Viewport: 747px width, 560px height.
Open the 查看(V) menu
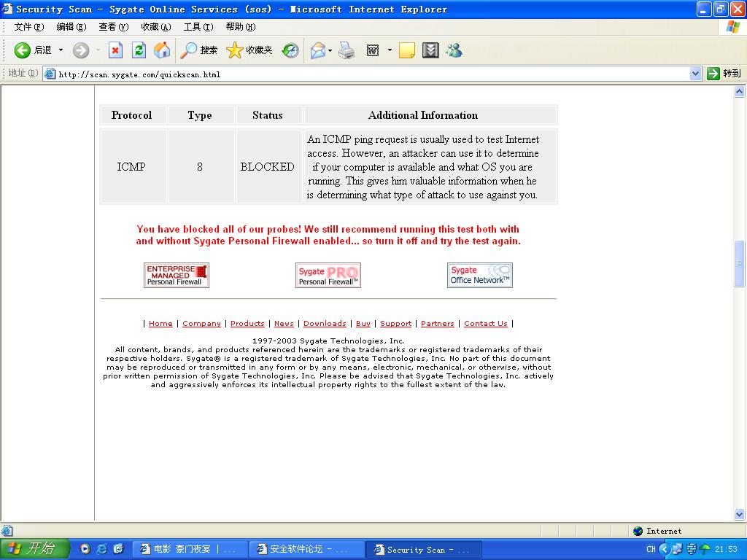(x=114, y=27)
